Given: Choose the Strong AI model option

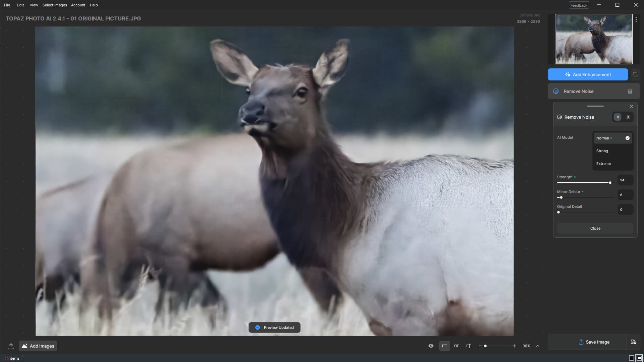Looking at the screenshot, I should click(602, 151).
